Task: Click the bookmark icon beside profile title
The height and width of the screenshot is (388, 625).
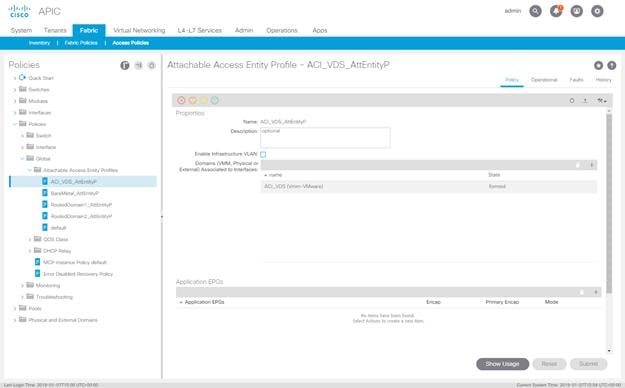Action: coord(598,65)
